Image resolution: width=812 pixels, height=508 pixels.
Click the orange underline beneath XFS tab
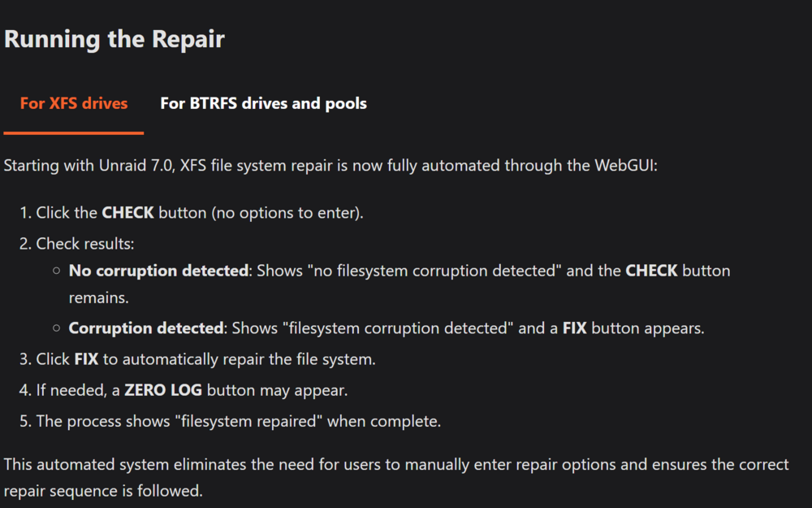tap(74, 133)
